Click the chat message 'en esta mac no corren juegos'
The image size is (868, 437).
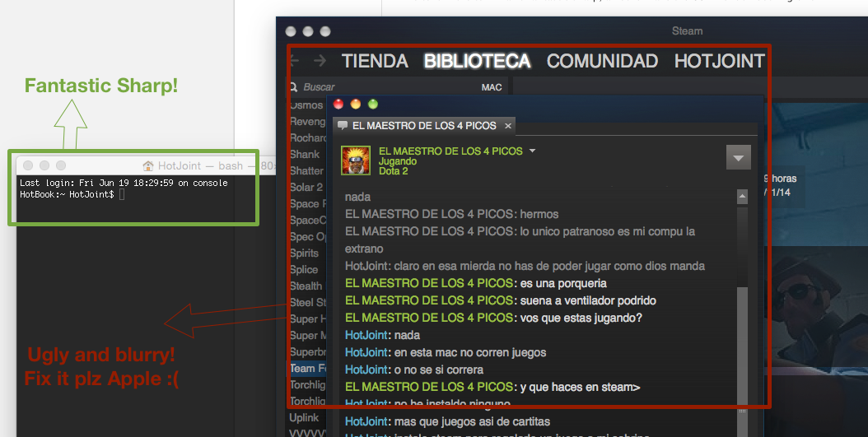[x=470, y=352]
